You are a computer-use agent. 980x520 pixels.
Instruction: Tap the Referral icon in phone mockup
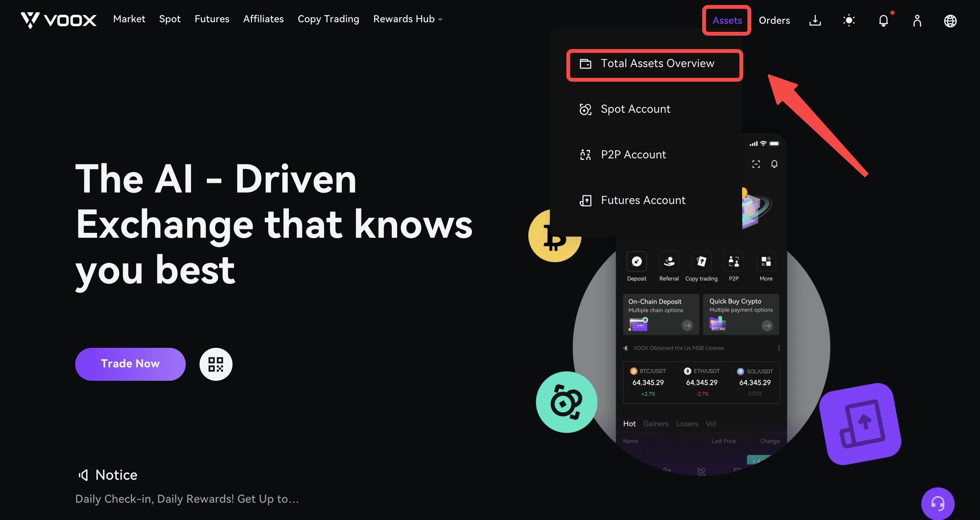(x=669, y=262)
